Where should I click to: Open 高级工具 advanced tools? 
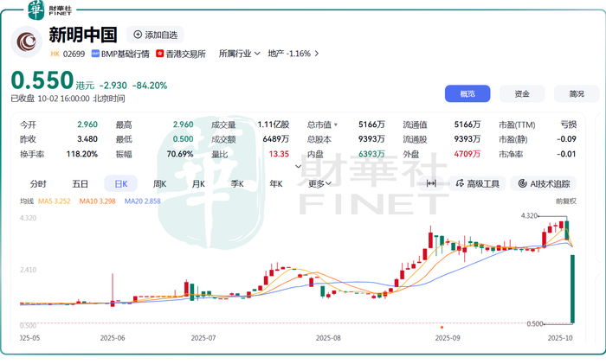[x=478, y=184]
